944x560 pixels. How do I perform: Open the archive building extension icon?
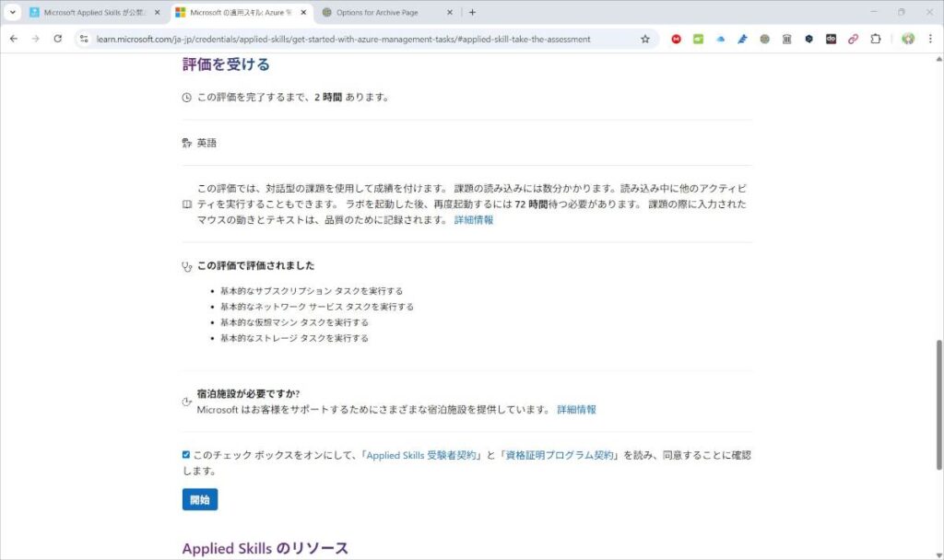click(x=787, y=39)
